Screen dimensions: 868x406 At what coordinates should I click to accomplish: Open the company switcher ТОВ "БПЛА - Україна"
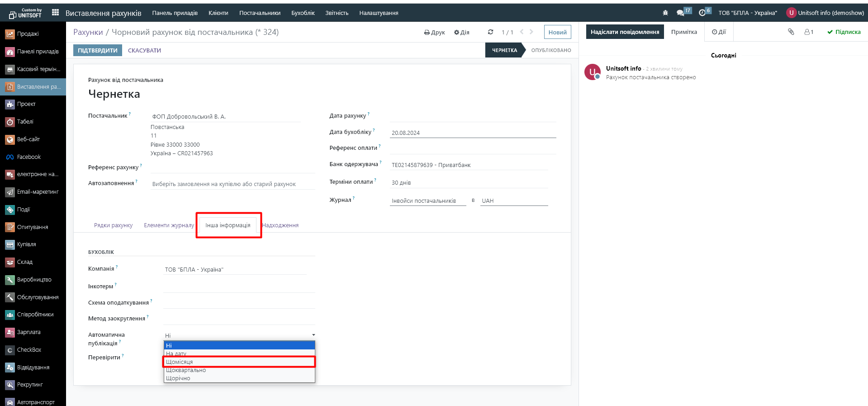(x=747, y=13)
